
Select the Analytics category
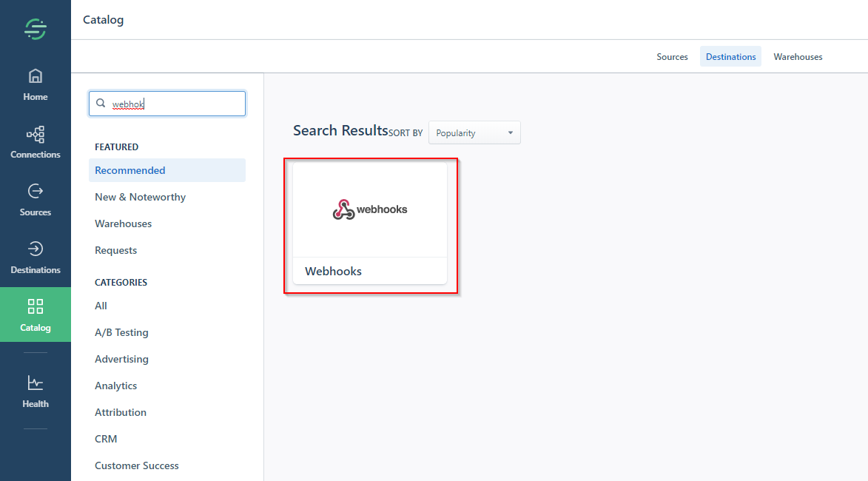pyautogui.click(x=115, y=386)
